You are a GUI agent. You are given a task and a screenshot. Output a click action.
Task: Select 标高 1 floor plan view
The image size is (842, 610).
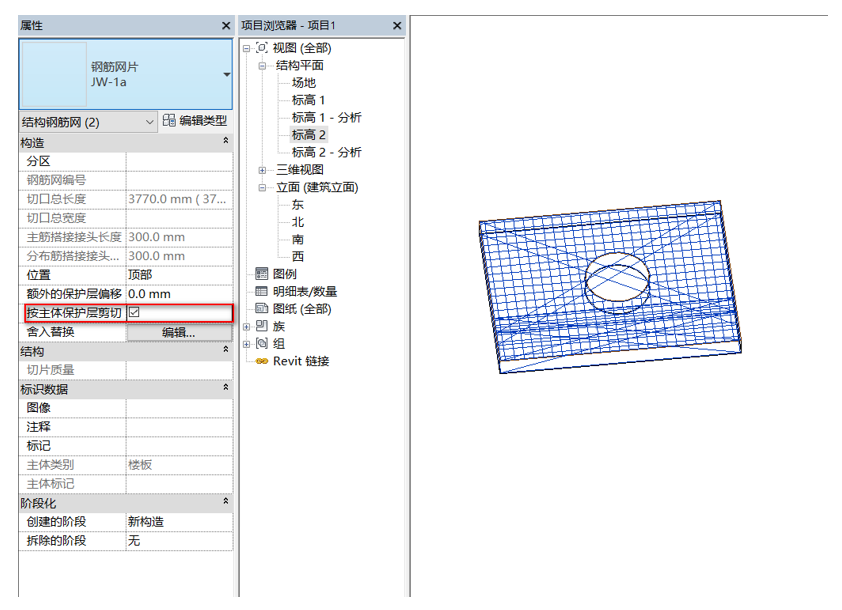[308, 100]
